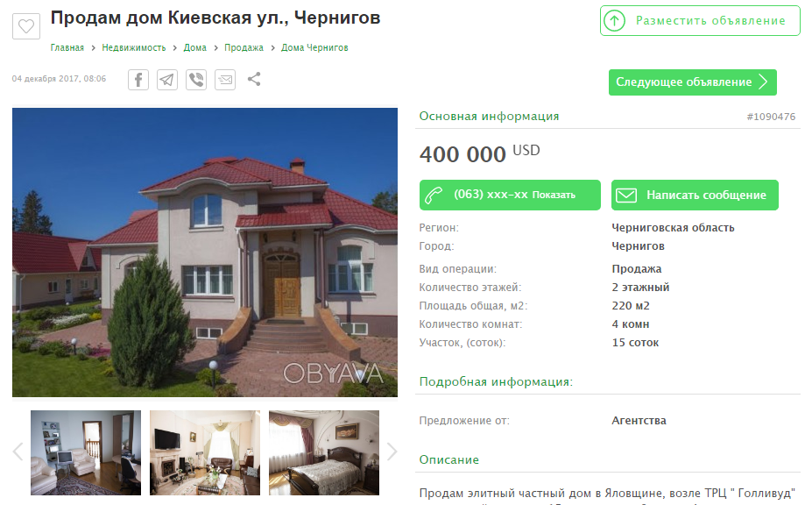
Task: Open Недвижимость breadcrumb link
Action: [x=134, y=47]
